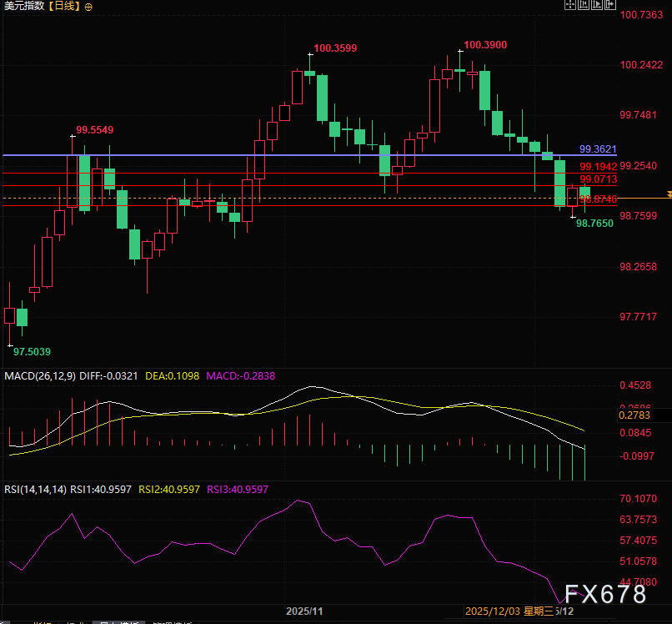Click the 99.5549 peak price label

(95, 130)
